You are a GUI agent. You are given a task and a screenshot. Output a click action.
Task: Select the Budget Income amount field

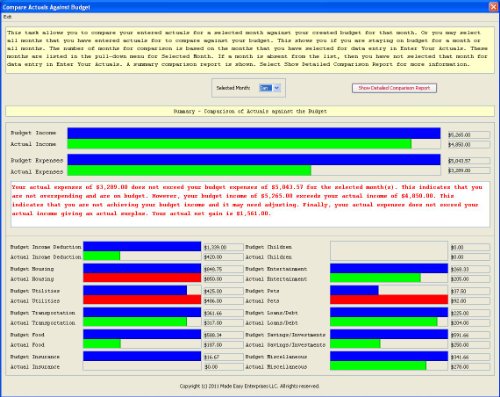(x=469, y=135)
